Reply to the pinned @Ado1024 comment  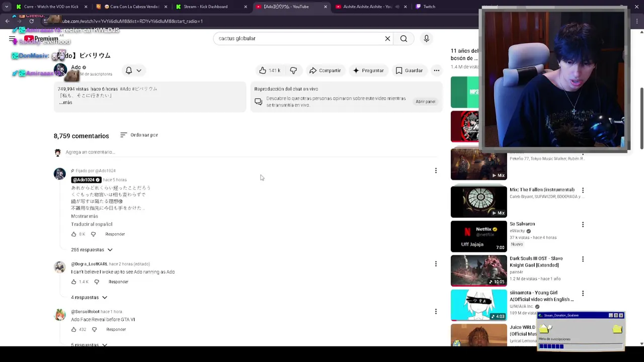[115, 234]
